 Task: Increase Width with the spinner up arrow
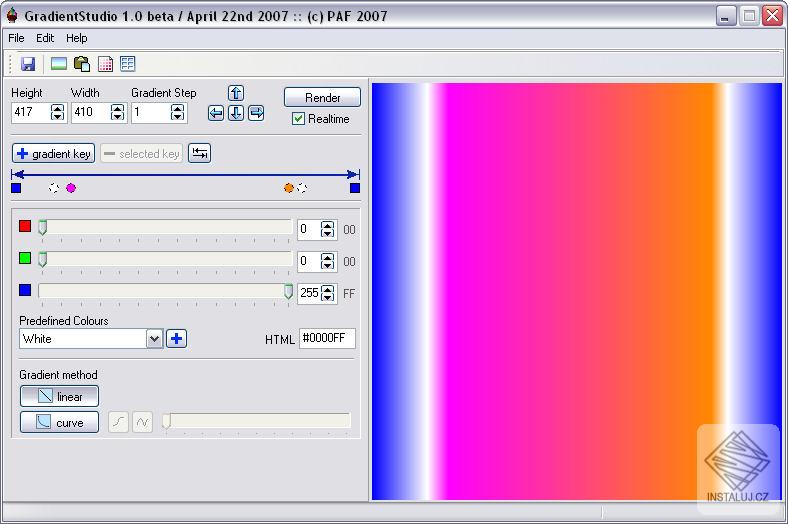click(118, 108)
